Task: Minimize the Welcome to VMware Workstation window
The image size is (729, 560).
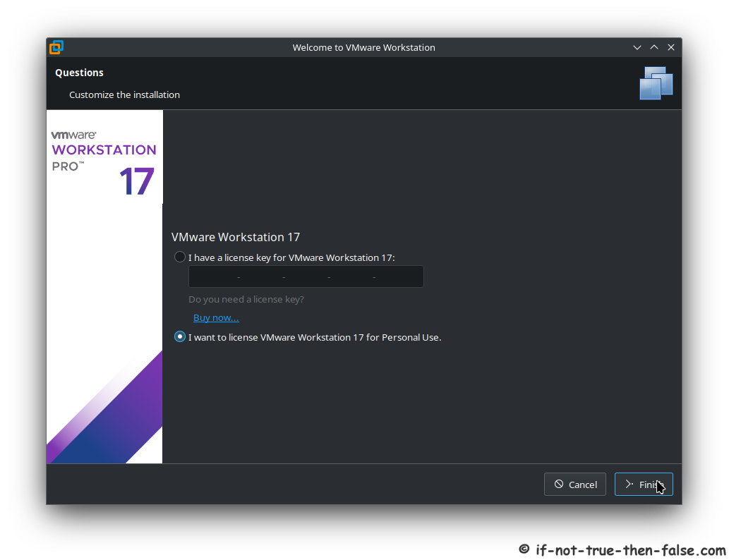Action: coord(637,47)
